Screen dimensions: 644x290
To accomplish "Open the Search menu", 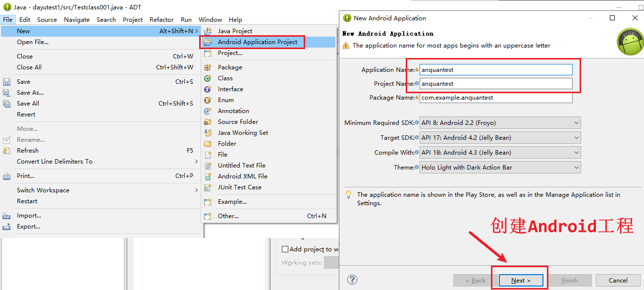I will 106,20.
